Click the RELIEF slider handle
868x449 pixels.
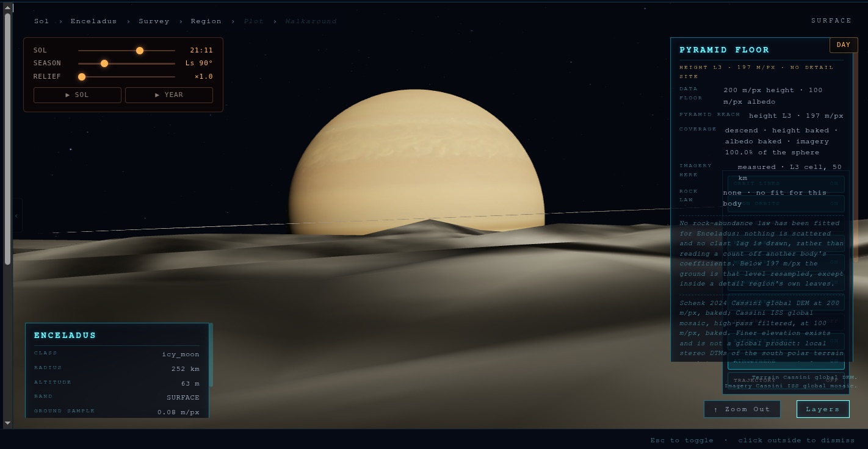(x=82, y=77)
